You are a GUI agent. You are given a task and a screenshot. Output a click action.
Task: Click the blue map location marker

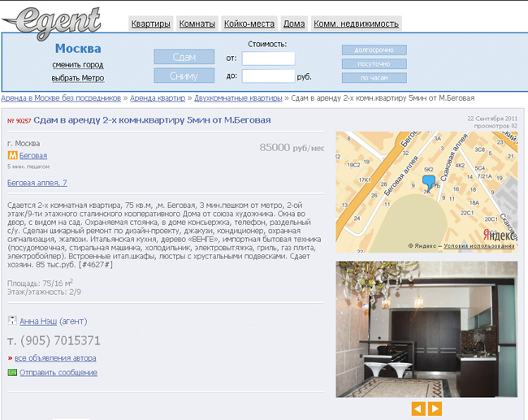[x=429, y=181]
